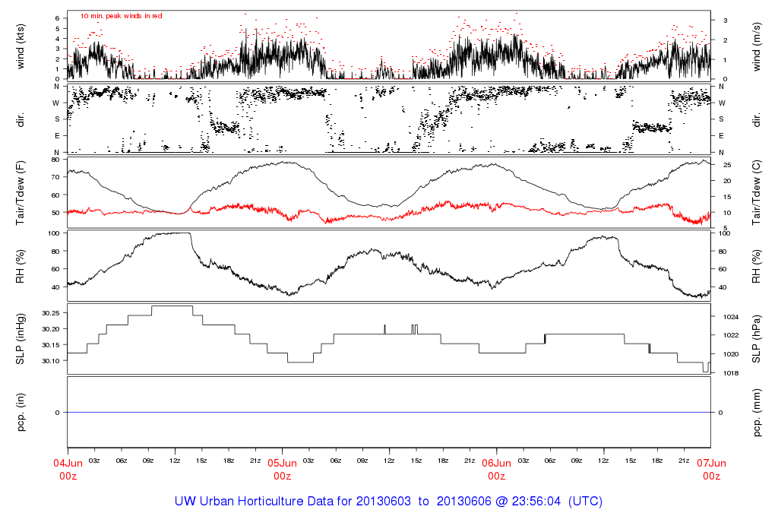The height and width of the screenshot is (532, 778).
Task: Select the 'wind (kts)' axis label
Action: click(21, 46)
